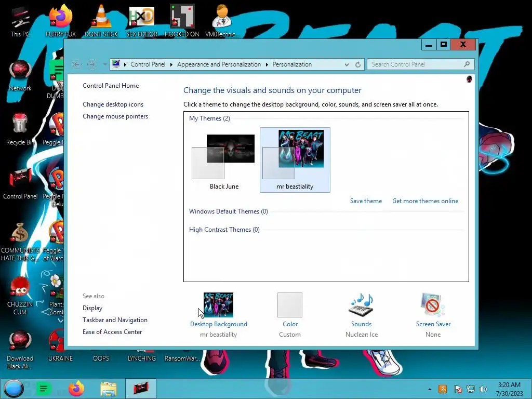Image resolution: width=532 pixels, height=399 pixels.
Task: Open the green notes app in taskbar
Action: pos(44,389)
